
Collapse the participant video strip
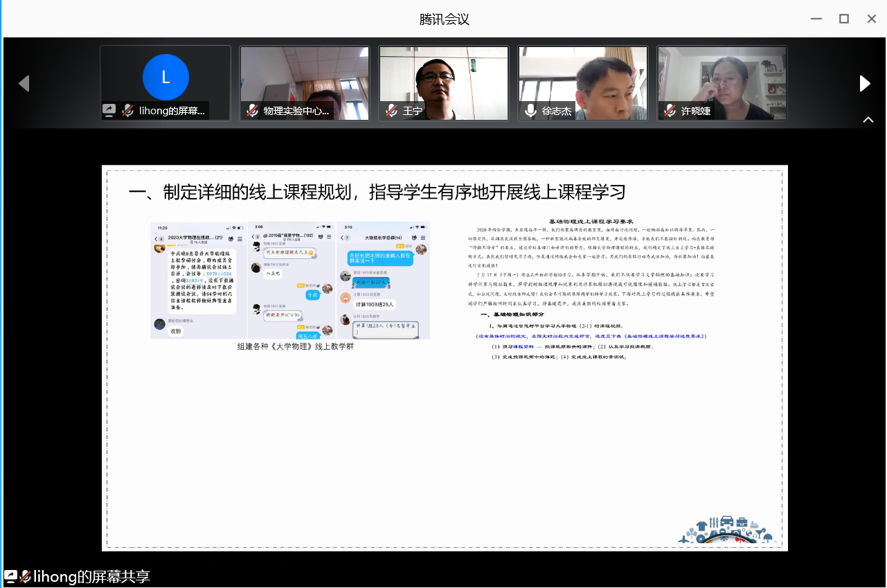coord(868,120)
